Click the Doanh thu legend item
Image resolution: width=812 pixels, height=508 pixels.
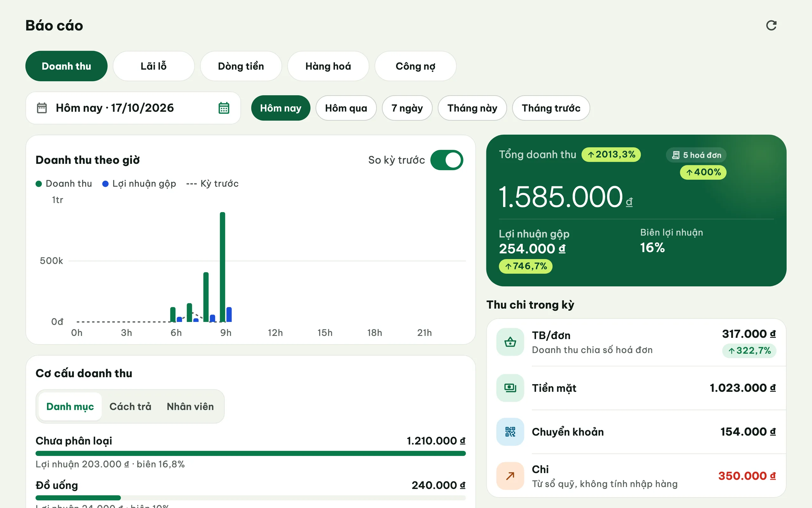pyautogui.click(x=64, y=184)
